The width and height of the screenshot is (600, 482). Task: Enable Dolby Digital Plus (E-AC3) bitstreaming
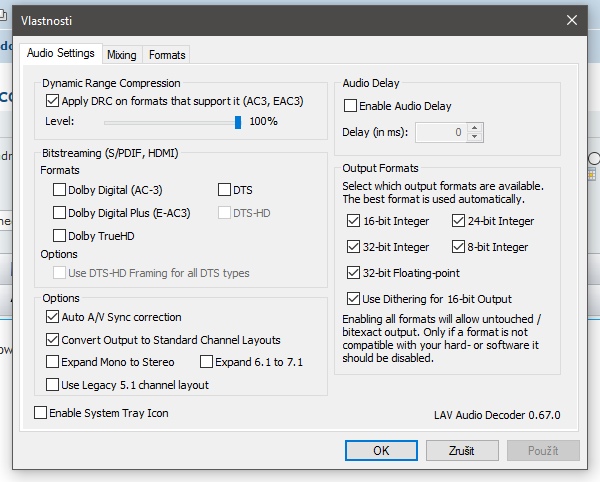tap(60, 213)
